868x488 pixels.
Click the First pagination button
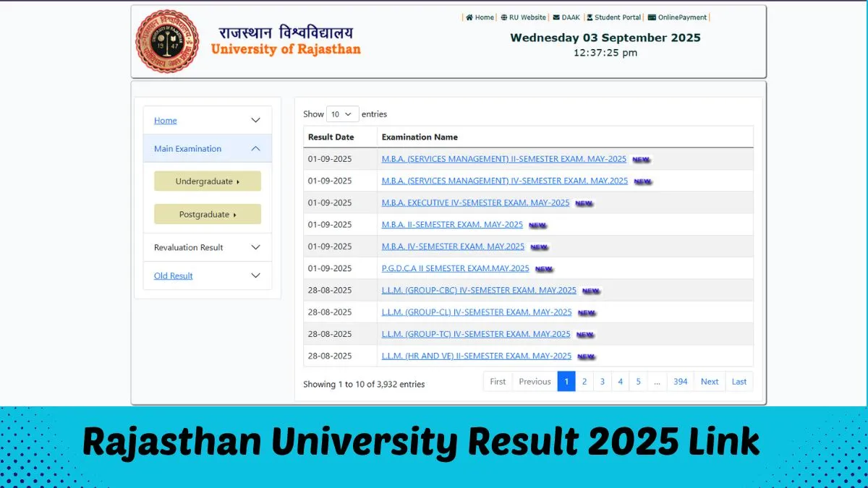coord(498,382)
